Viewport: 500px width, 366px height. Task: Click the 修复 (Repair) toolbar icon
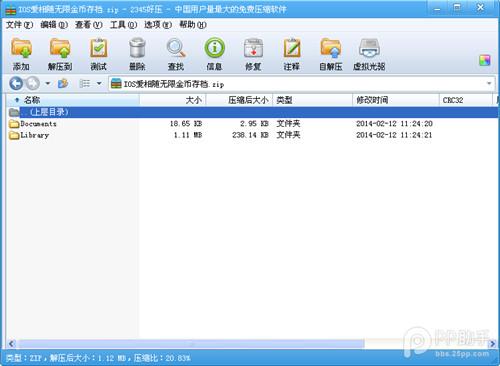tap(253, 49)
